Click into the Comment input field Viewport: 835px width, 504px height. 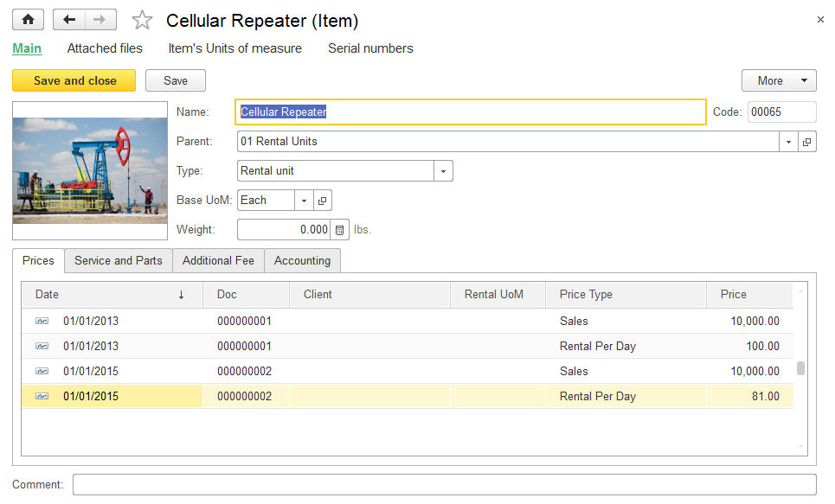[444, 485]
